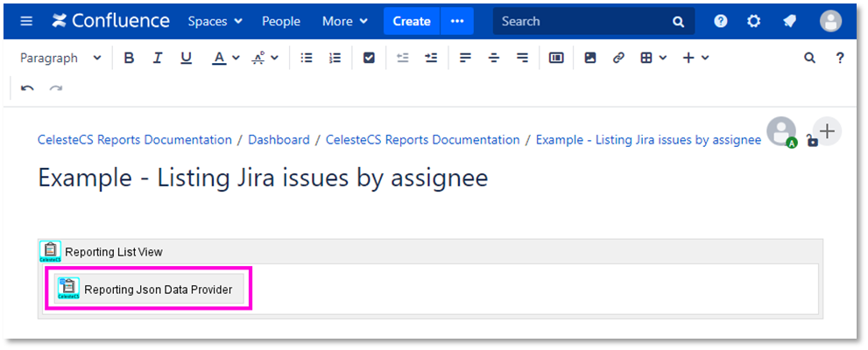This screenshot has height=350, width=868.
Task: Open the notifications icon
Action: 789,22
